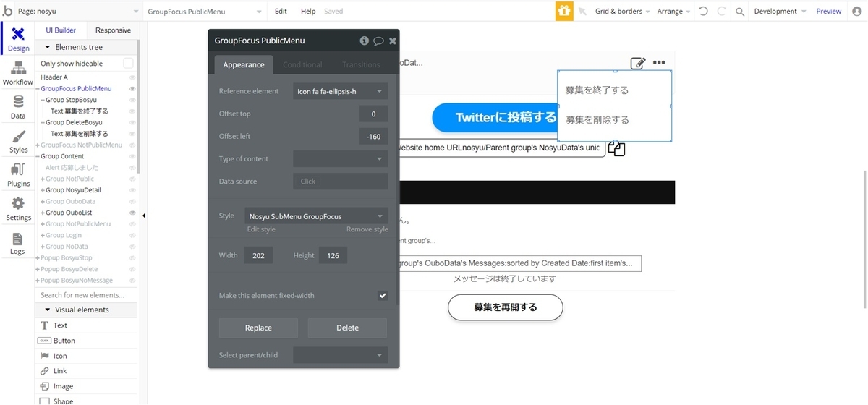Toggle visibility eye for GroupFocus PublicMenu
The image size is (868, 405).
point(132,89)
